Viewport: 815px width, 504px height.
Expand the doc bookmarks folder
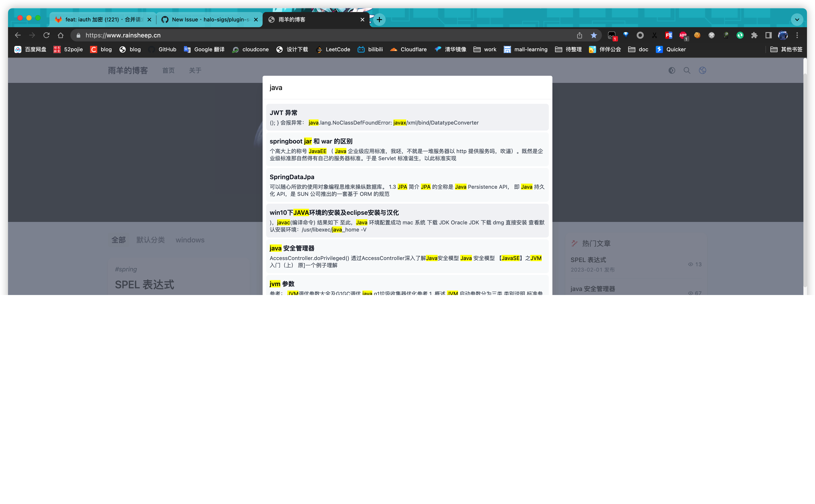point(638,49)
